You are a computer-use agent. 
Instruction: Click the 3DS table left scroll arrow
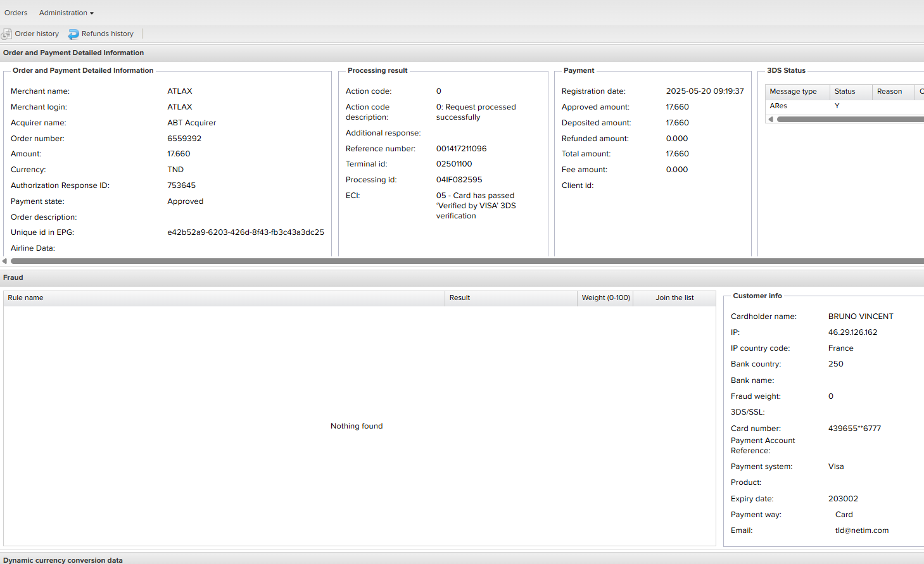tap(771, 119)
